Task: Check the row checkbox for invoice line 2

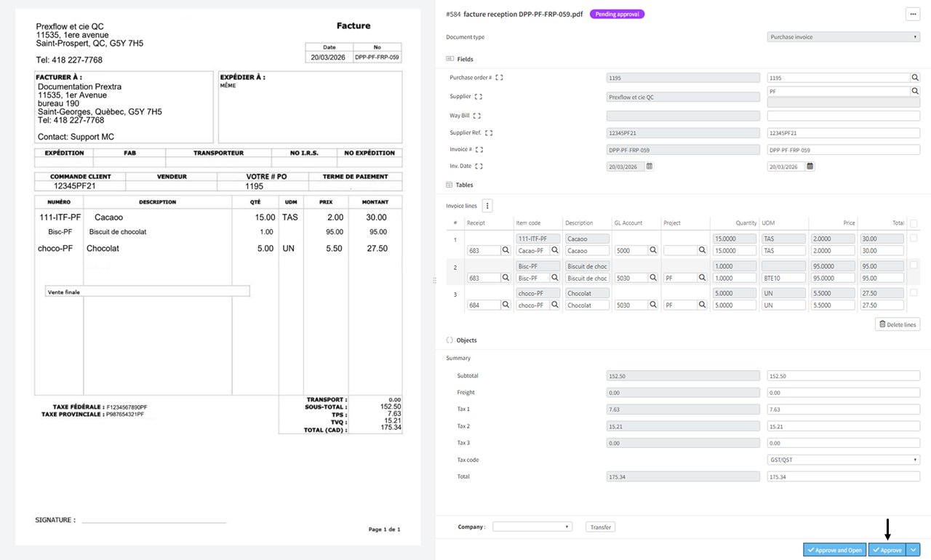Action: click(914, 265)
